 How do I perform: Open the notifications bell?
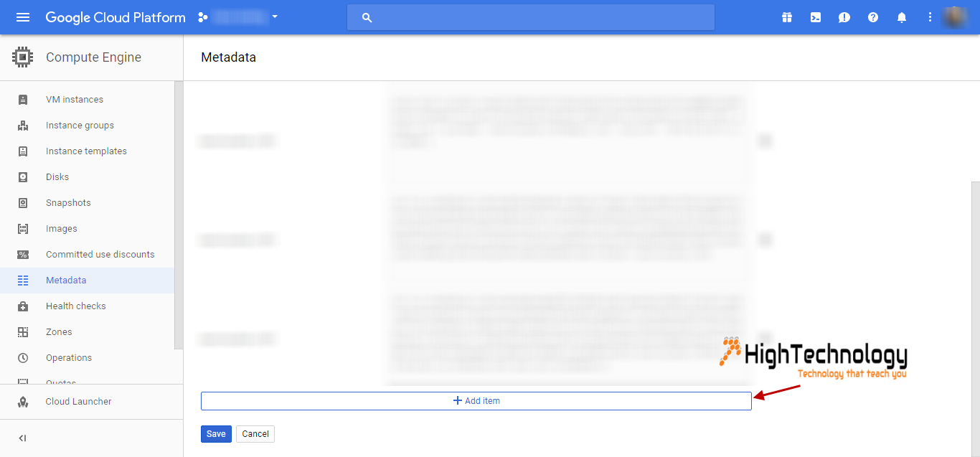point(902,17)
